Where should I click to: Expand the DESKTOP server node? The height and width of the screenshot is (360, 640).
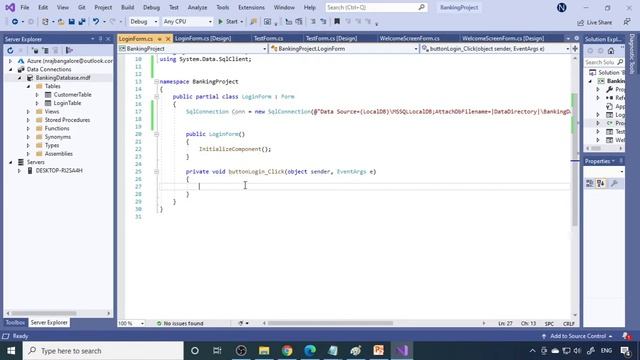[x=19, y=171]
